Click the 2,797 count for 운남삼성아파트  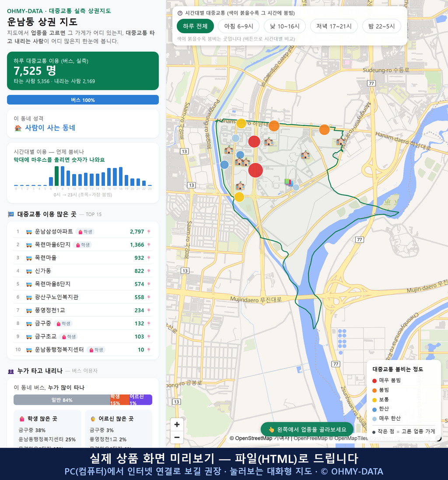[137, 232]
